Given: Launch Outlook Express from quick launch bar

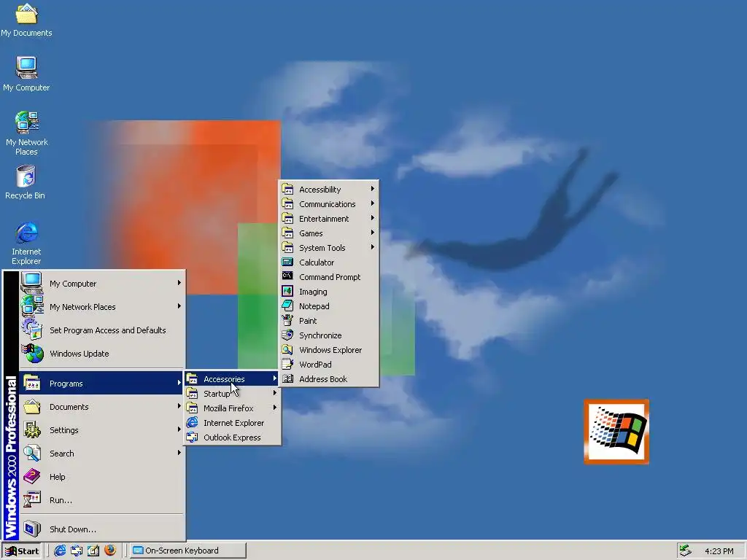Looking at the screenshot, I should (77, 551).
